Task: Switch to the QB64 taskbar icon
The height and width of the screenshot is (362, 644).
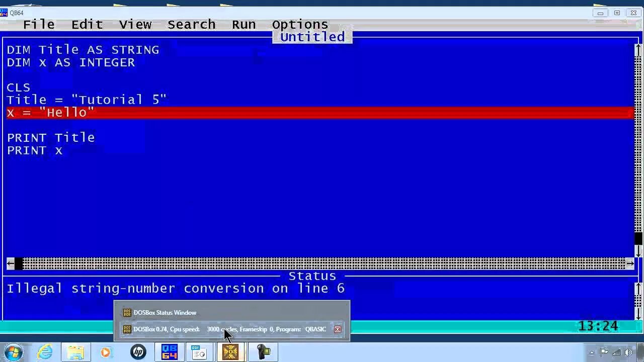Action: coord(169,352)
